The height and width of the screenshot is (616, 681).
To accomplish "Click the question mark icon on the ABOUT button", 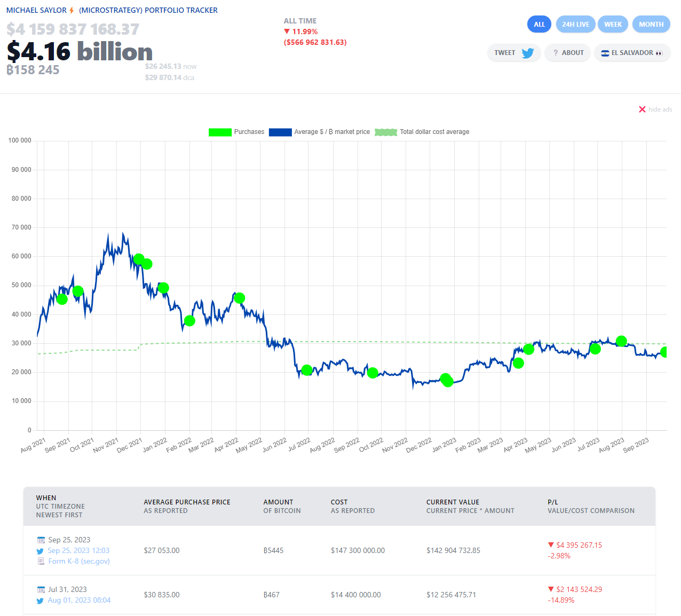I will point(555,52).
